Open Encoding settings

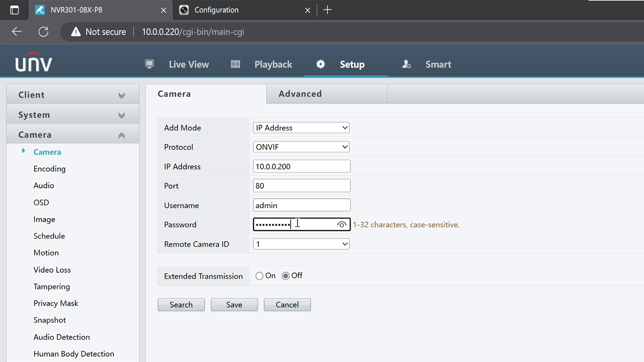pyautogui.click(x=50, y=169)
